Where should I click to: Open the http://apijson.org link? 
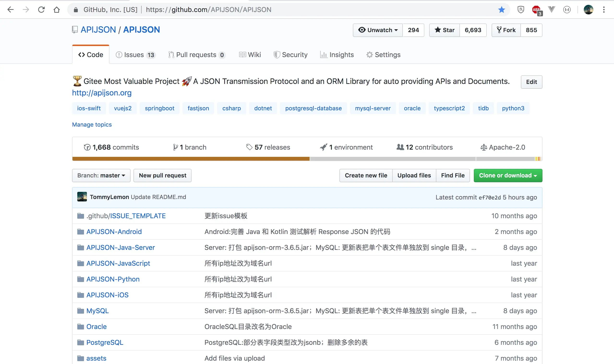(102, 93)
